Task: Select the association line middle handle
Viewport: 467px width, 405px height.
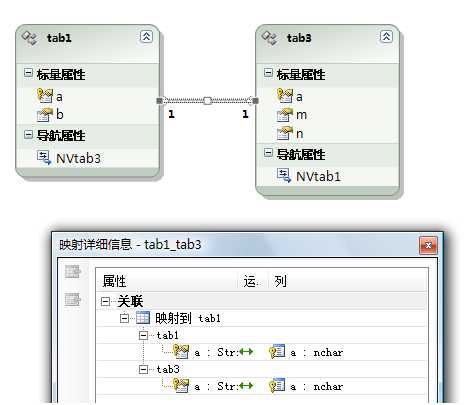Action: click(207, 101)
